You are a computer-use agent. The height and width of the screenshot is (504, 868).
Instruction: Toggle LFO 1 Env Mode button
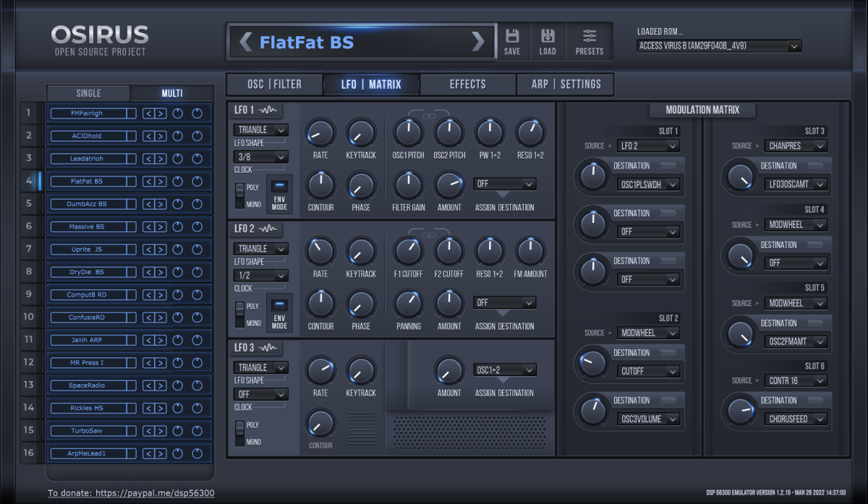coord(279,194)
